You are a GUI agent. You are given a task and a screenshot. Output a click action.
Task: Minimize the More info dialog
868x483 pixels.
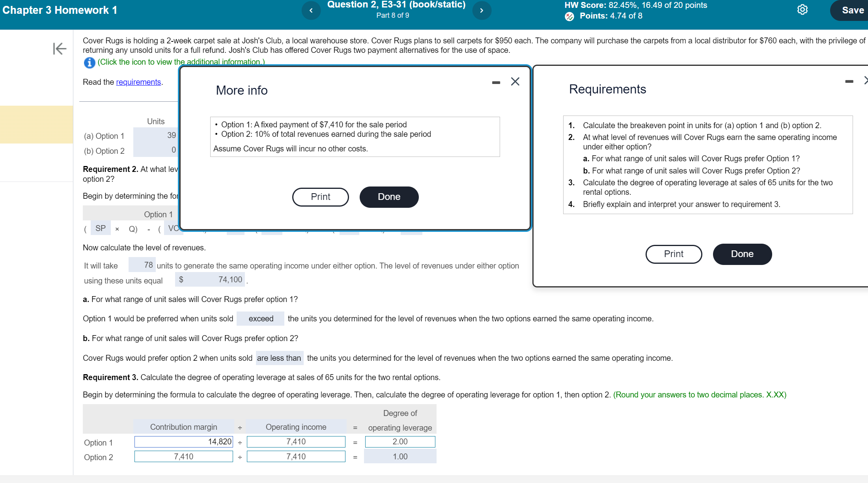[495, 82]
